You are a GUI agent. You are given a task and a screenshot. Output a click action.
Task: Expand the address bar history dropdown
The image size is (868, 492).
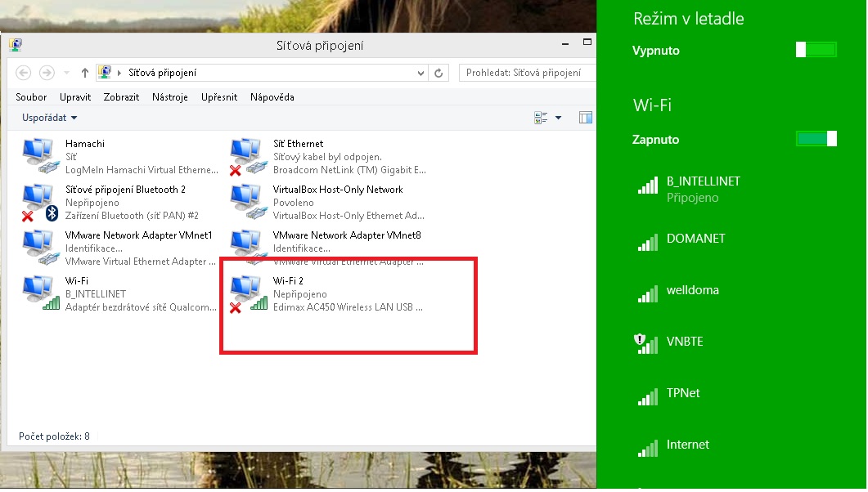coord(421,73)
